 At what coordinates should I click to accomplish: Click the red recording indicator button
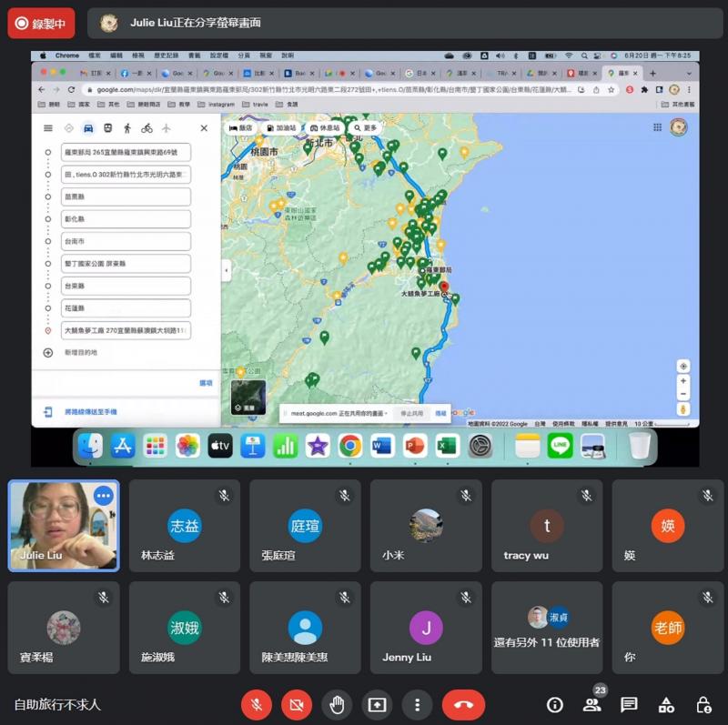(41, 24)
